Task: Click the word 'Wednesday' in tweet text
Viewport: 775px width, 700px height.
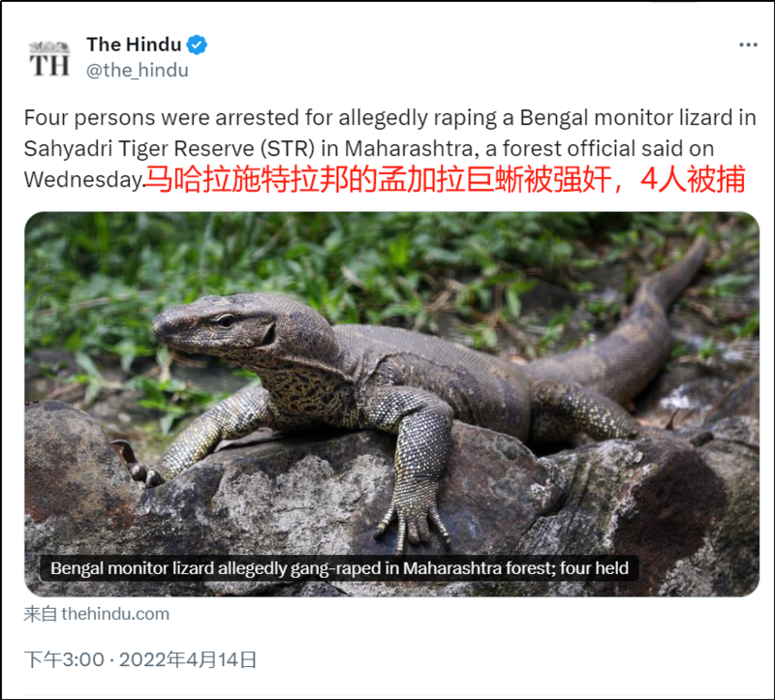Action: pyautogui.click(x=83, y=180)
